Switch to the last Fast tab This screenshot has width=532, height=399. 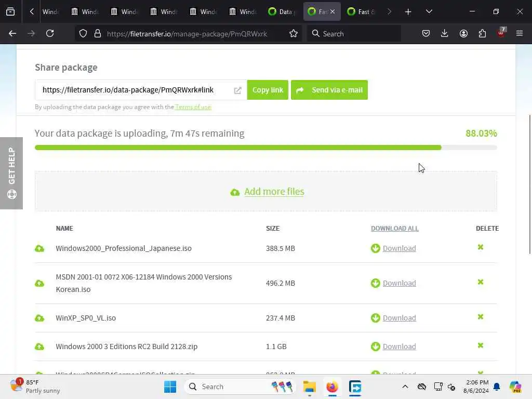tap(361, 11)
